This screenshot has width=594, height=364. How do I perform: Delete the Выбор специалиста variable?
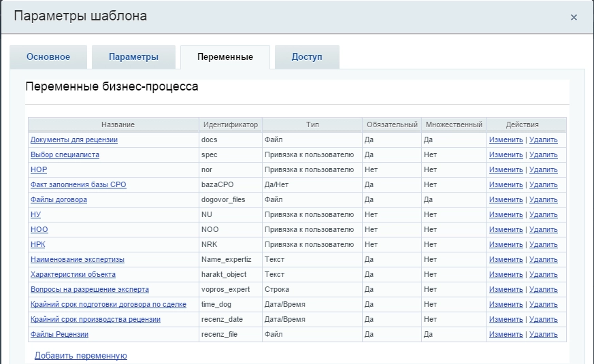click(543, 155)
